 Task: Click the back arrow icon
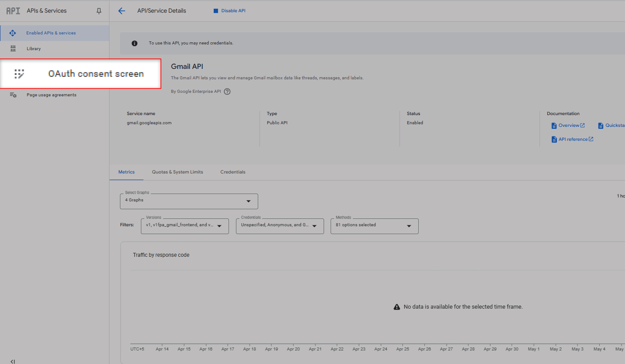pos(122,11)
